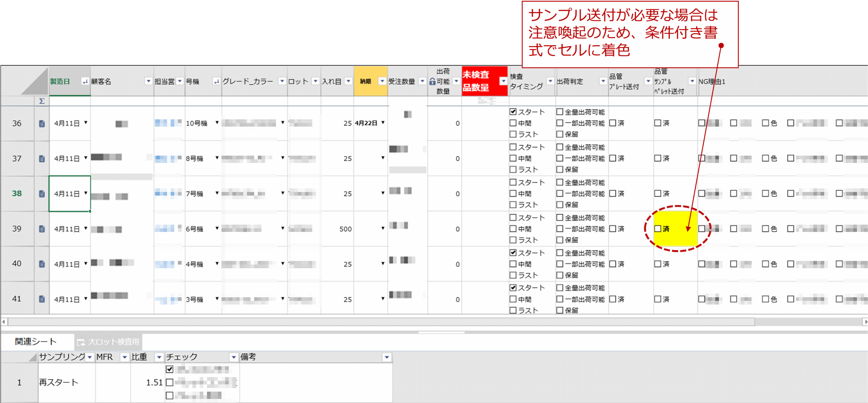Select the 関連シート tab

coord(36,341)
